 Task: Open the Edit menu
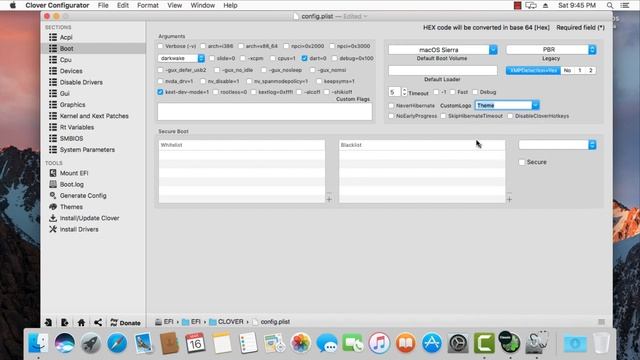(122, 5)
